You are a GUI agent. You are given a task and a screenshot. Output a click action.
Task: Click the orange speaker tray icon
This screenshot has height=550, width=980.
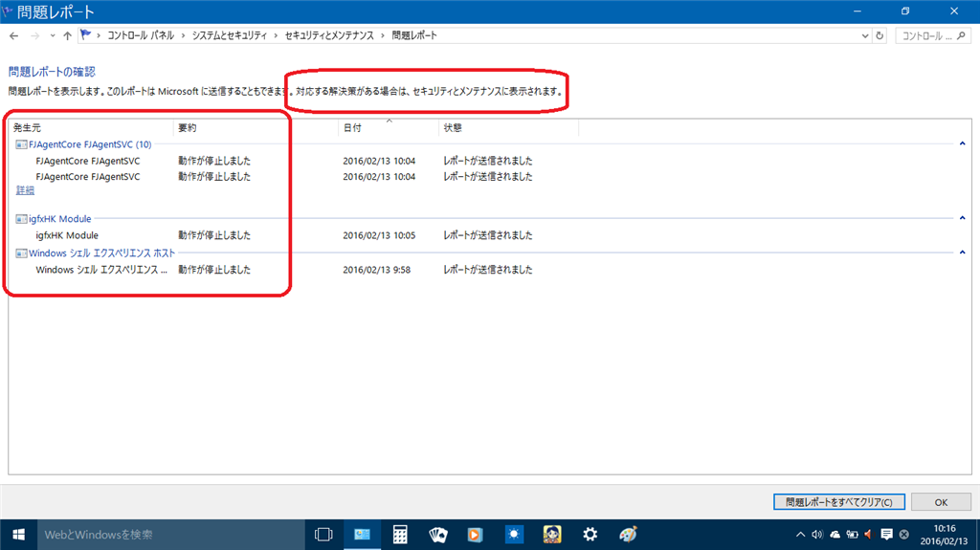(x=868, y=535)
